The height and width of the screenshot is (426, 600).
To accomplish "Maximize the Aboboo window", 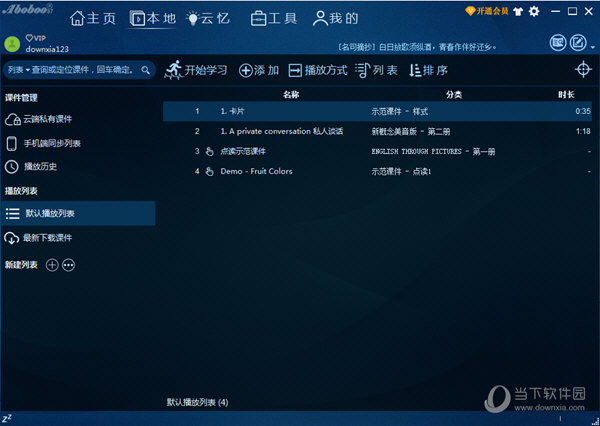I will click(572, 11).
